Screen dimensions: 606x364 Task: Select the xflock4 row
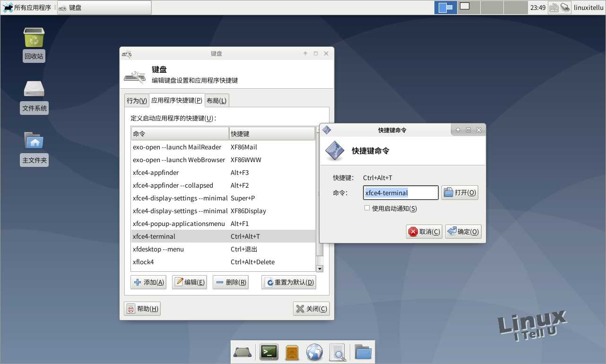pyautogui.click(x=223, y=262)
